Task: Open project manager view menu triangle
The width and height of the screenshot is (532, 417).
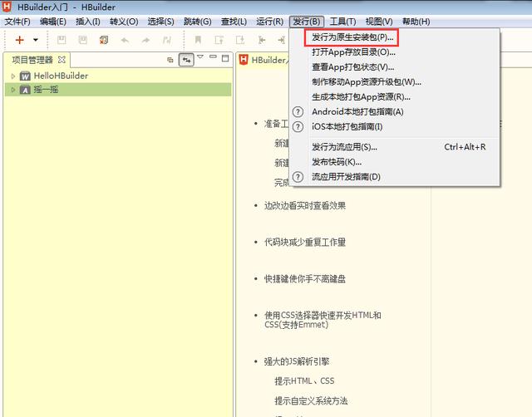Action: [x=200, y=57]
